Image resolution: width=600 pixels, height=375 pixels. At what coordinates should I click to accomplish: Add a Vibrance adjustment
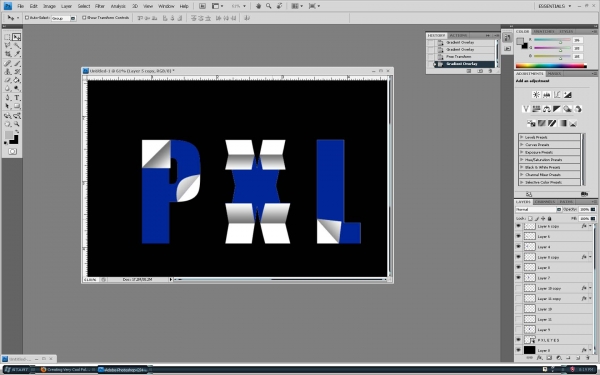526,109
